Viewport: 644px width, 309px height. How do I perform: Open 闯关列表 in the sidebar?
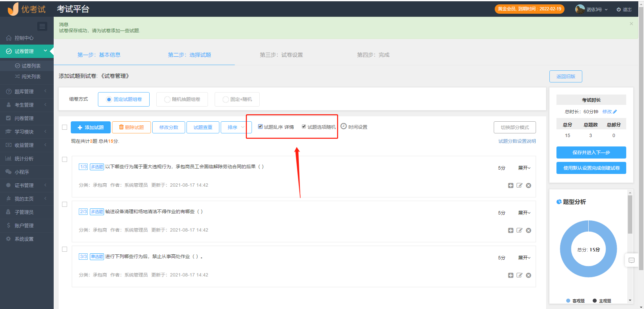(x=31, y=77)
